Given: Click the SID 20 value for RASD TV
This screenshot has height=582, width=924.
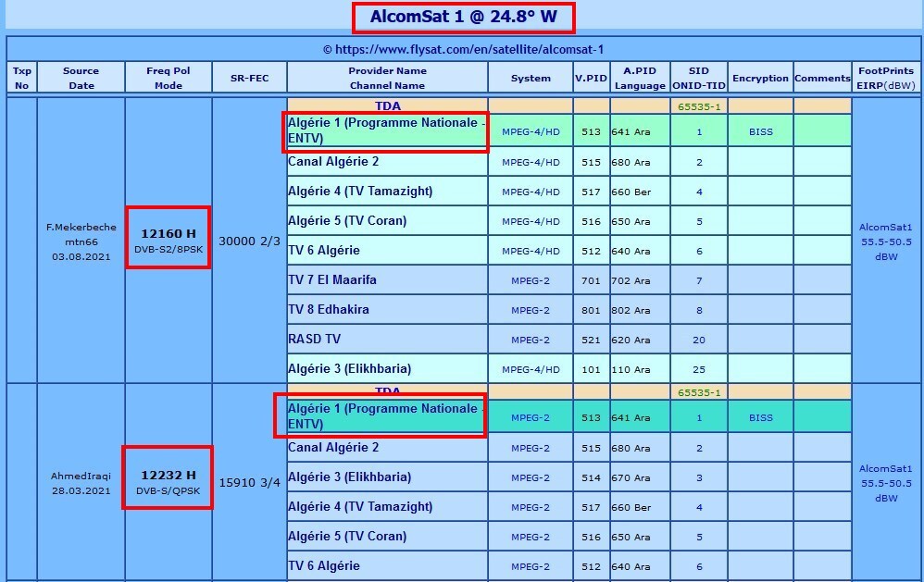Looking at the screenshot, I should pyautogui.click(x=699, y=340).
